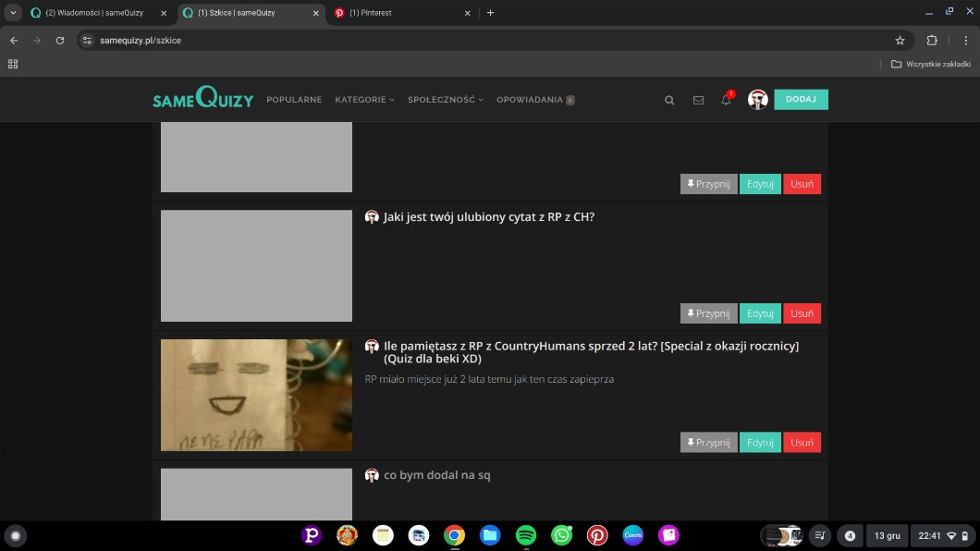Viewport: 980px width, 551px height.
Task: Click the user avatar in the header
Action: [x=757, y=100]
